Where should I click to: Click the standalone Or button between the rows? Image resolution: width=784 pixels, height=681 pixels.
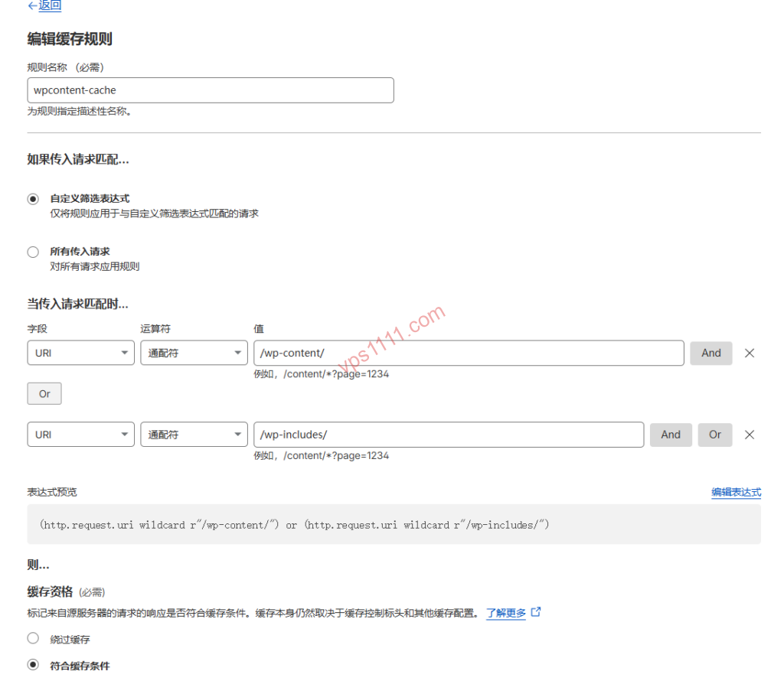[44, 394]
